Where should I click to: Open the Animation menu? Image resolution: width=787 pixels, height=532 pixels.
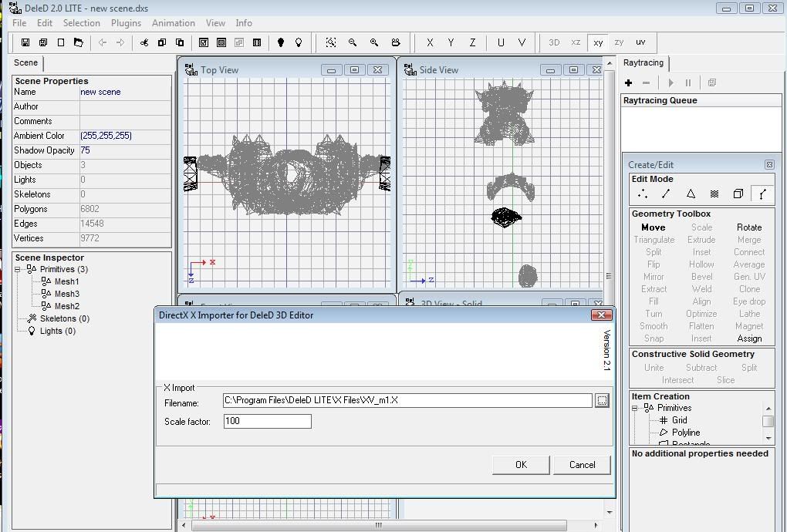[173, 23]
